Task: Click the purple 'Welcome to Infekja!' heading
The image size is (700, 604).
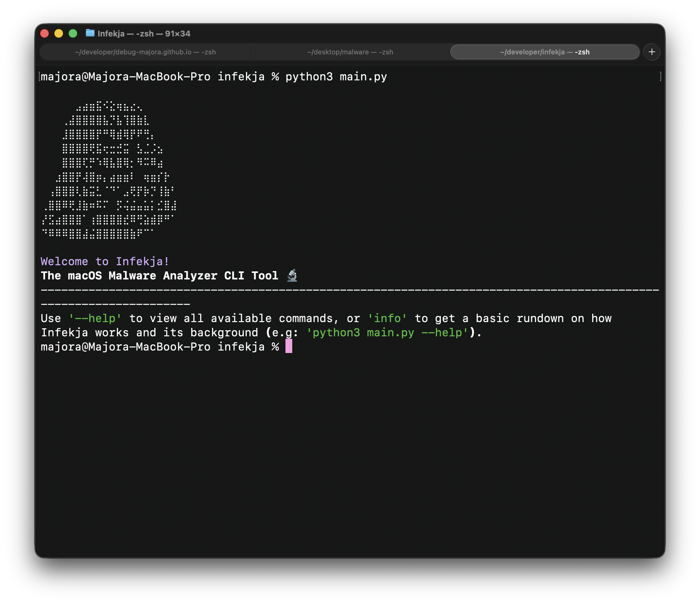Action: pos(104,261)
